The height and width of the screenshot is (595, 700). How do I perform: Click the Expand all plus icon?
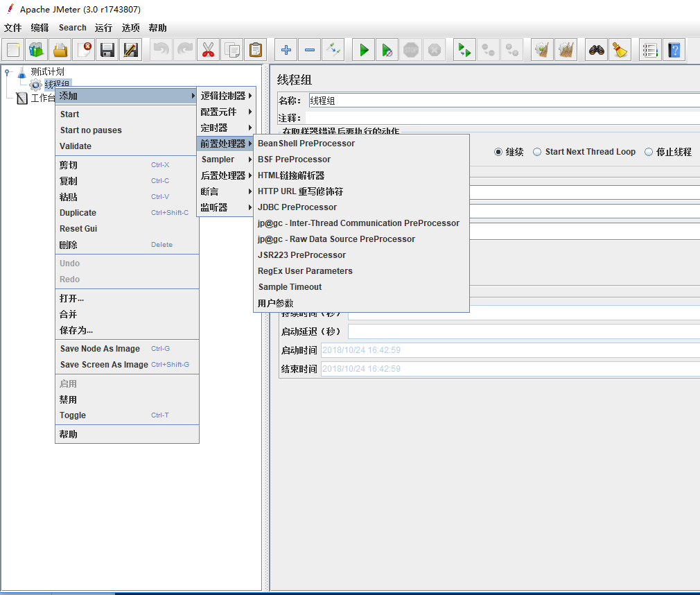(286, 50)
